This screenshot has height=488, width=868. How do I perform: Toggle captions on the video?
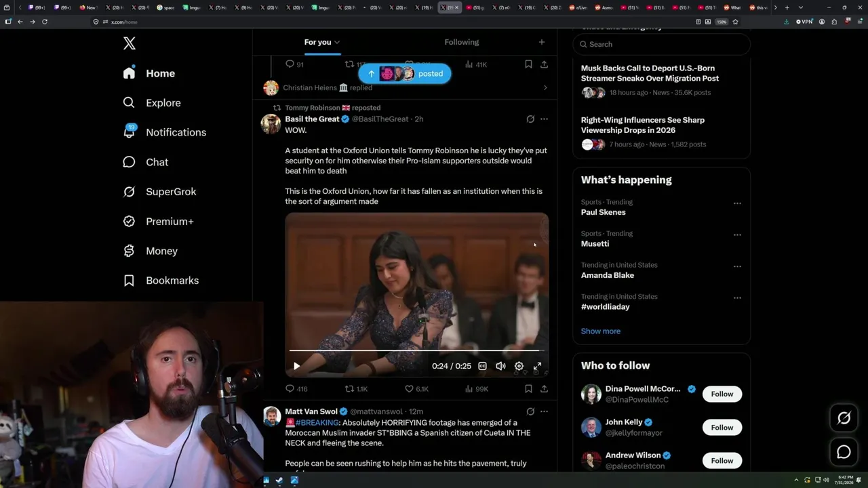coord(482,366)
